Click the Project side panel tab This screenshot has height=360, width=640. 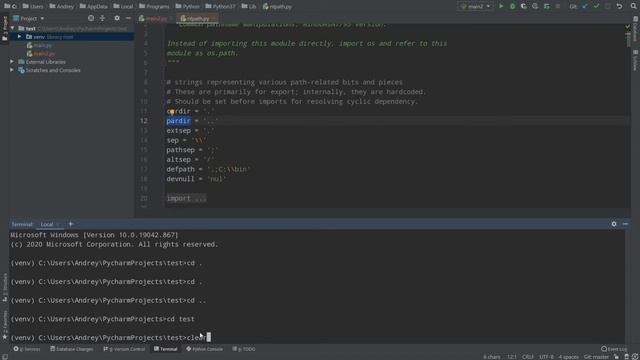pyautogui.click(x=4, y=29)
